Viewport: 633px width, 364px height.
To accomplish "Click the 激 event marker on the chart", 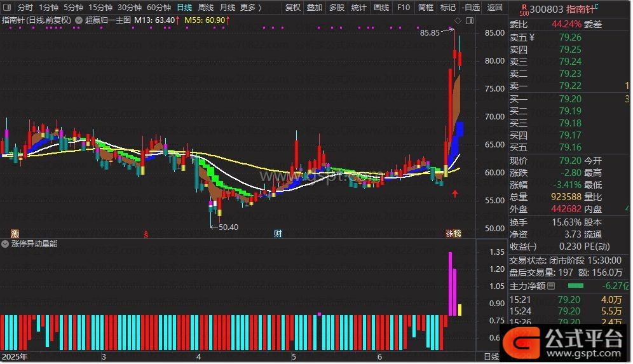I will pos(15,233).
